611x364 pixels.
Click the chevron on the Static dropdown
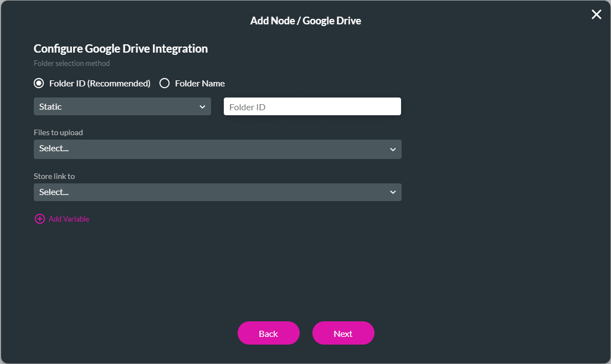click(203, 106)
